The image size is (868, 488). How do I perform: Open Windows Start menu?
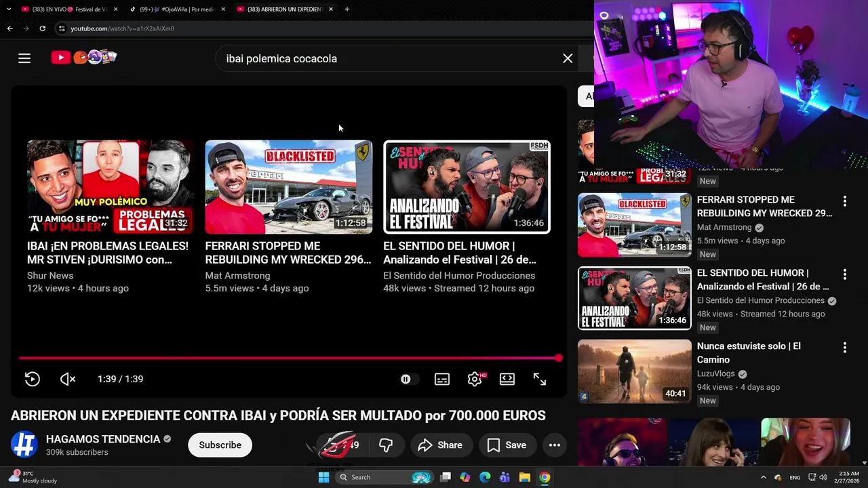323,477
